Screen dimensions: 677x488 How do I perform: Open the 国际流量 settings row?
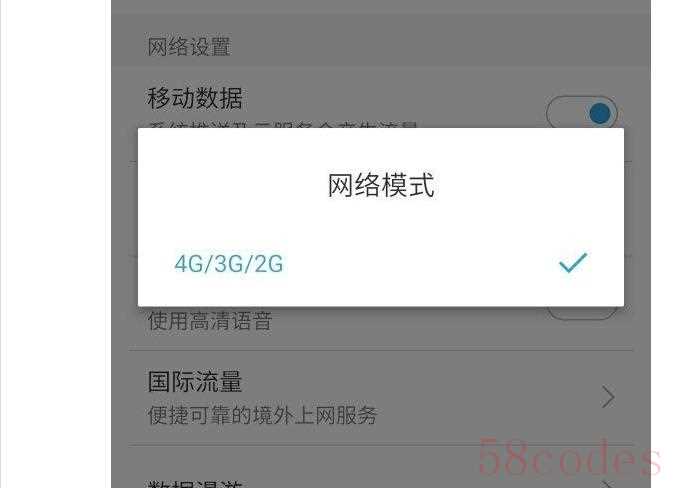coord(381,398)
